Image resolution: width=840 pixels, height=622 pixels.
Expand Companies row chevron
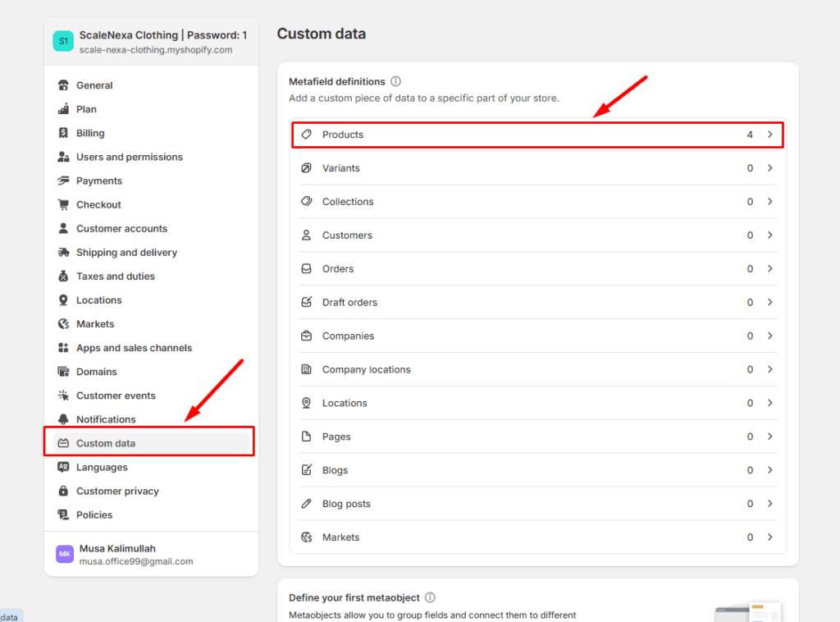[x=769, y=336]
